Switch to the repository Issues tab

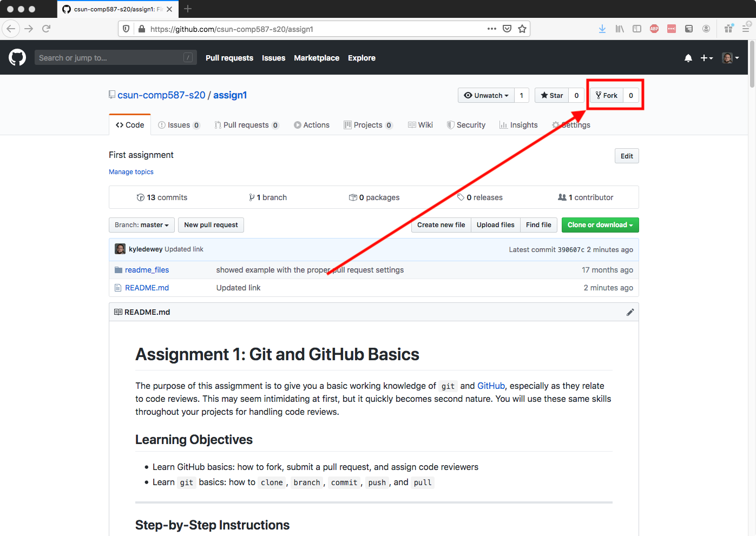179,125
